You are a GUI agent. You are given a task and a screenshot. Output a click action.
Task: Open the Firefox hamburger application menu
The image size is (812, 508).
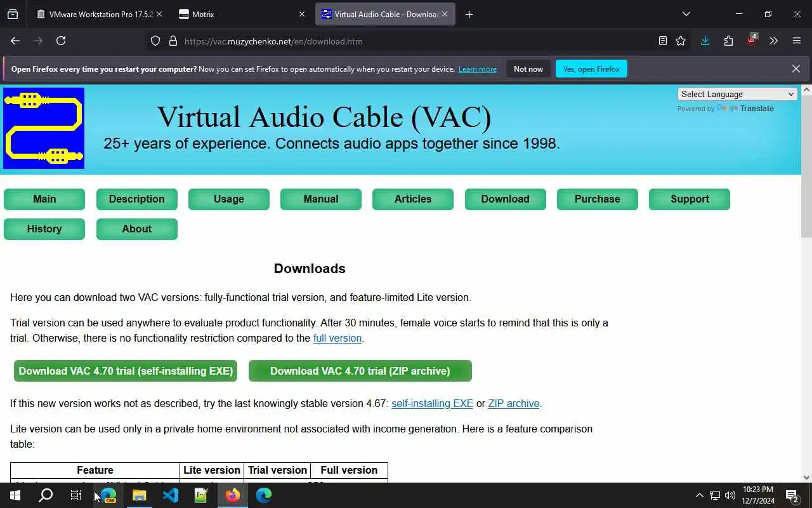797,41
